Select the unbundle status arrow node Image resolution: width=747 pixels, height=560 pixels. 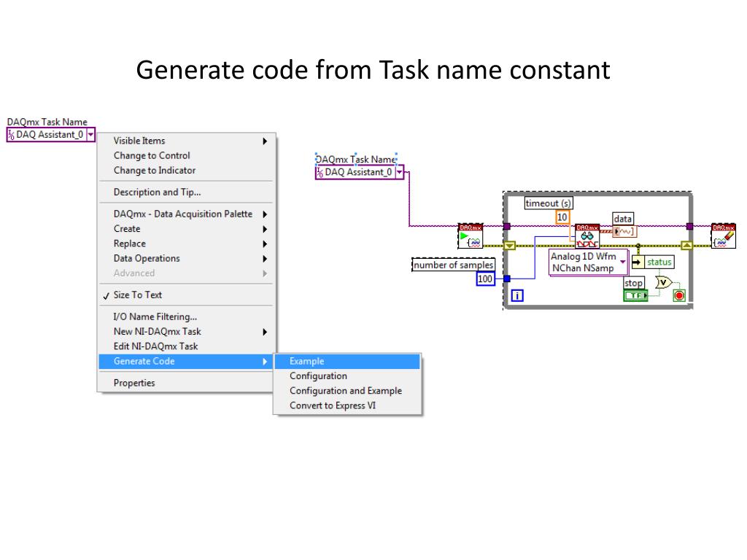[637, 262]
